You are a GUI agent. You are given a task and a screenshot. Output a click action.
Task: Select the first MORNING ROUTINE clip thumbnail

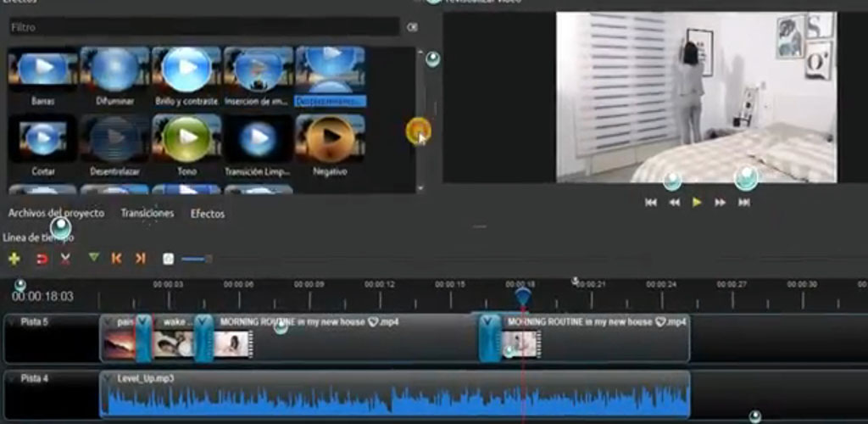pos(232,344)
